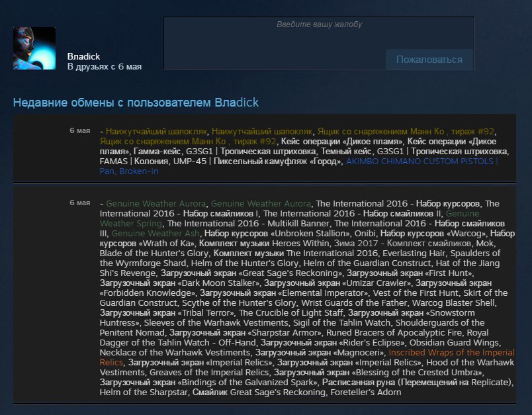Click 'Комплект музыки The International 2016' item
The height and width of the screenshot is (415, 532).
coord(295,253)
